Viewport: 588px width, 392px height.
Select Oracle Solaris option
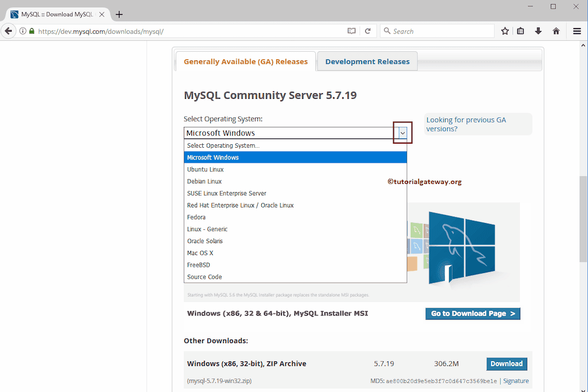click(x=296, y=241)
